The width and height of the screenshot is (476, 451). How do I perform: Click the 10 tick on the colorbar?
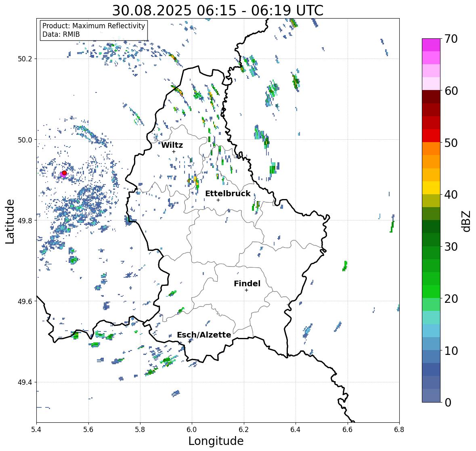[451, 350]
